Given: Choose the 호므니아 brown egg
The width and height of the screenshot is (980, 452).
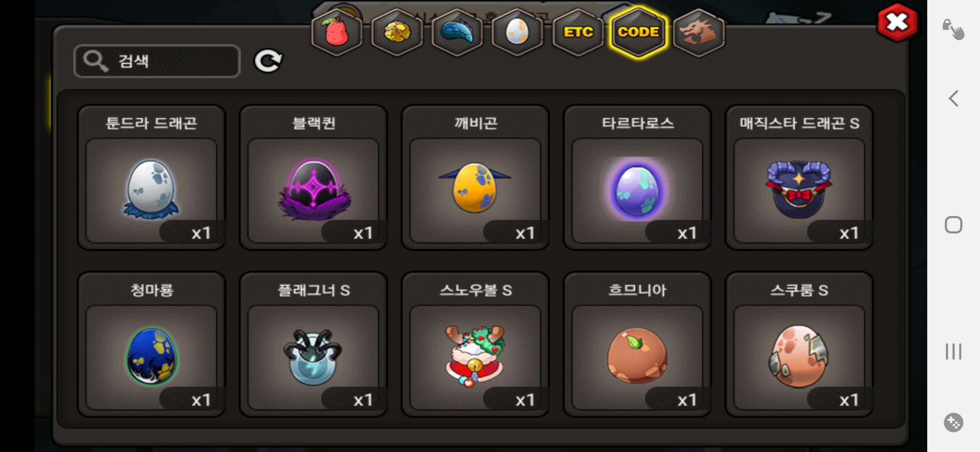Looking at the screenshot, I should (637, 344).
